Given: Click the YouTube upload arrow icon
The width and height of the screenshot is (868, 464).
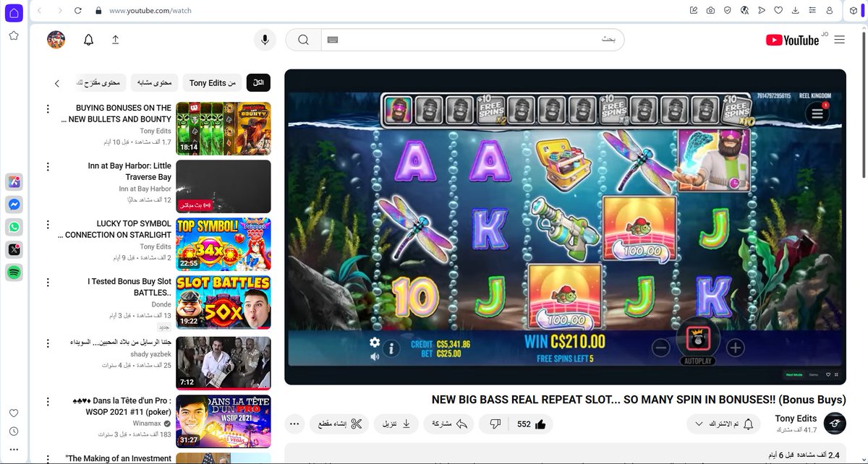Looking at the screenshot, I should pyautogui.click(x=115, y=40).
